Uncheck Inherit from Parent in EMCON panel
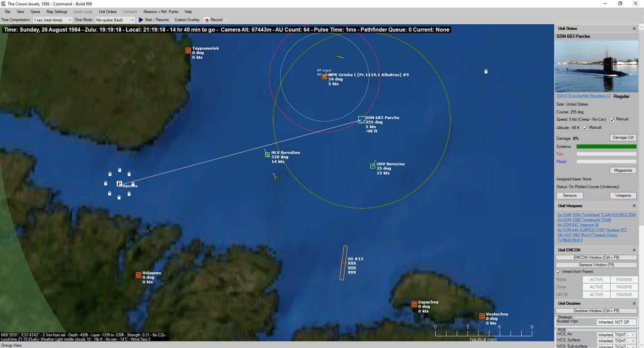Image resolution: width=644 pixels, height=348 pixels. 558,272
